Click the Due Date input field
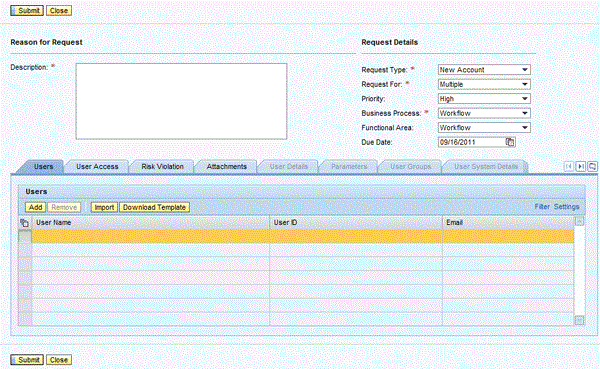The width and height of the screenshot is (600, 369). (472, 142)
